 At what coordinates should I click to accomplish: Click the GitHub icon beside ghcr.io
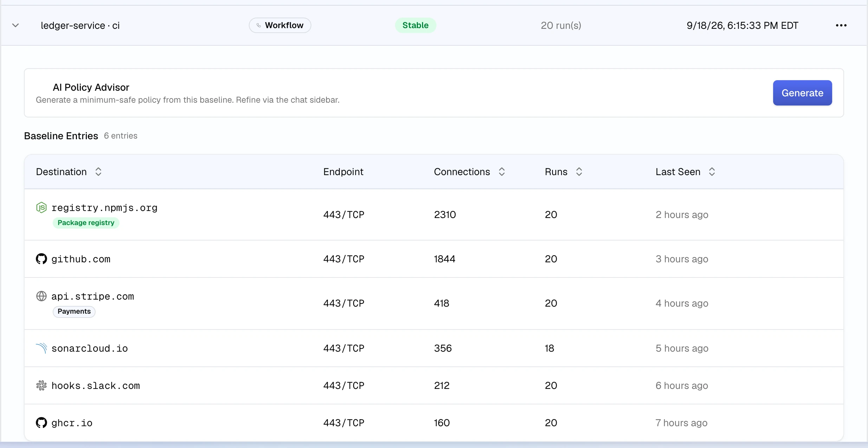[41, 423]
